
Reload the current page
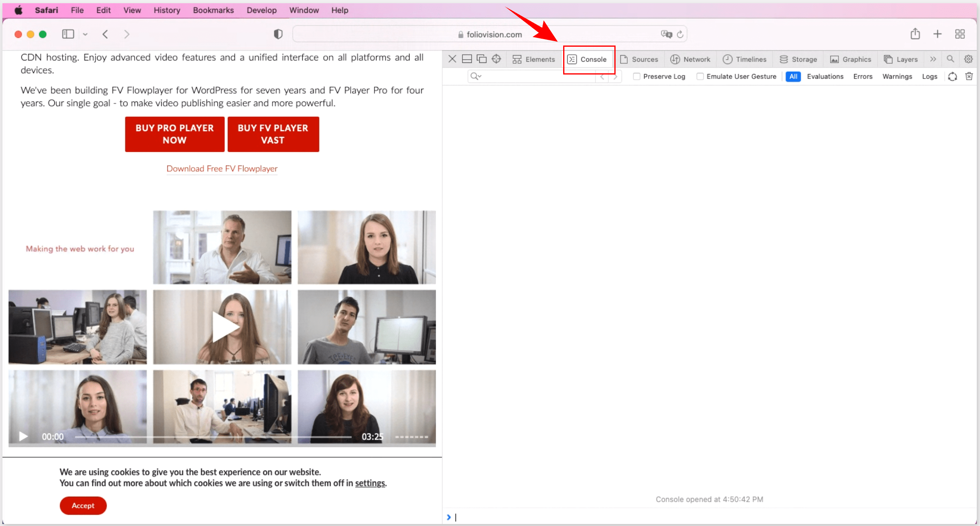coord(680,34)
